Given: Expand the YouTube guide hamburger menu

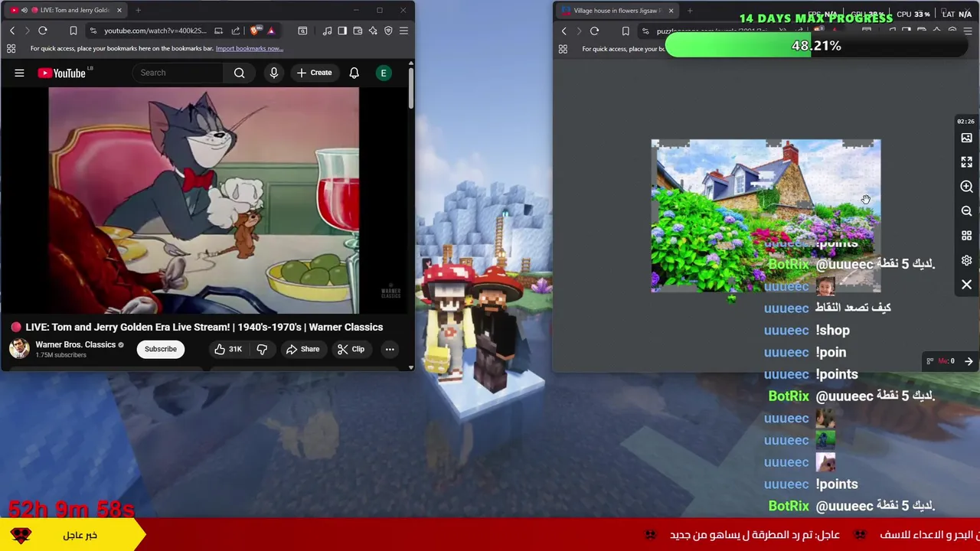Looking at the screenshot, I should point(19,73).
